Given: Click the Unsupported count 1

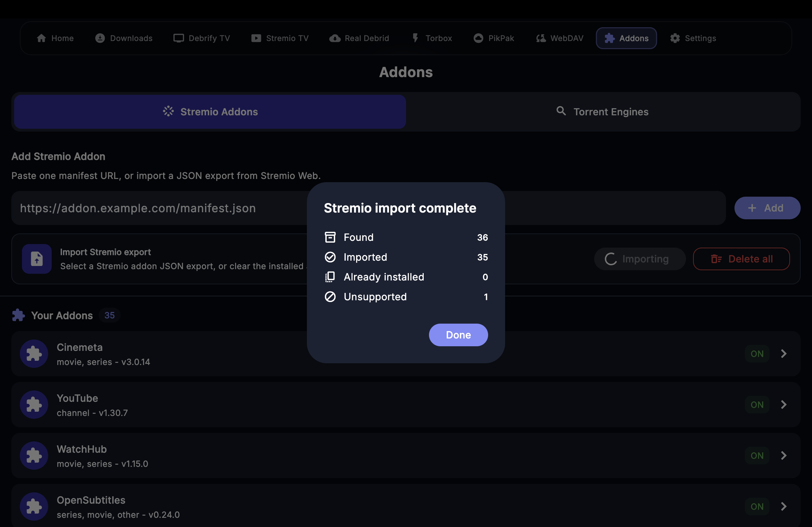Looking at the screenshot, I should (x=486, y=297).
